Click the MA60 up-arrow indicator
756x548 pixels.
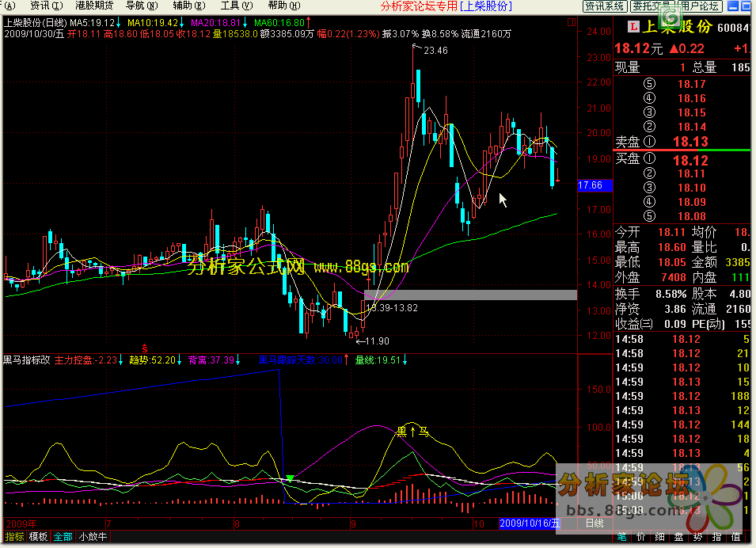pos(308,23)
